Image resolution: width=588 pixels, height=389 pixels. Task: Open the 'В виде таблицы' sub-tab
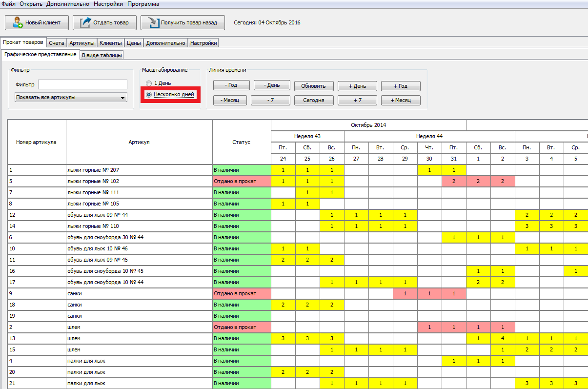click(101, 55)
